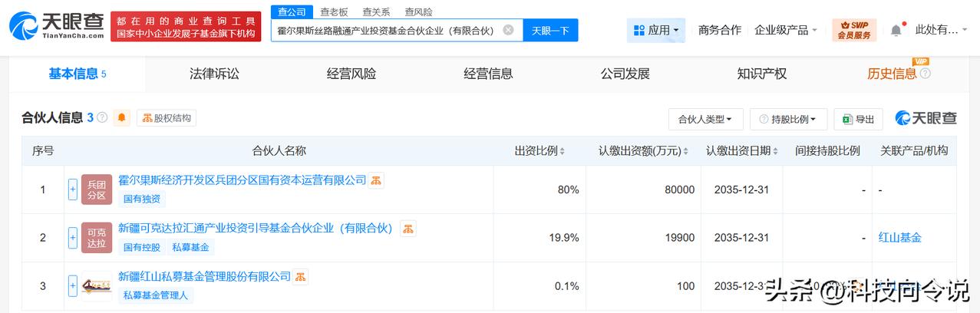The width and height of the screenshot is (980, 313).
Task: Open the 持股比例 filter dropdown
Action: 788,119
